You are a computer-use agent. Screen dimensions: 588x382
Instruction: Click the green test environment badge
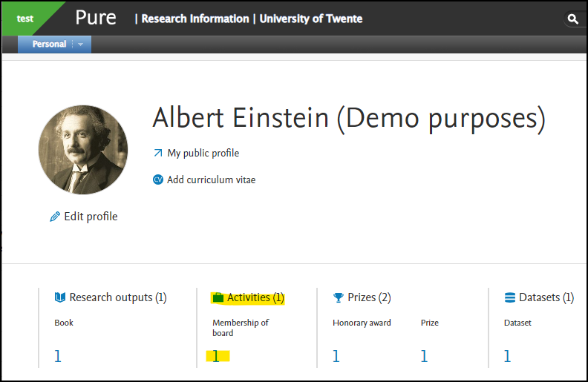25,19
